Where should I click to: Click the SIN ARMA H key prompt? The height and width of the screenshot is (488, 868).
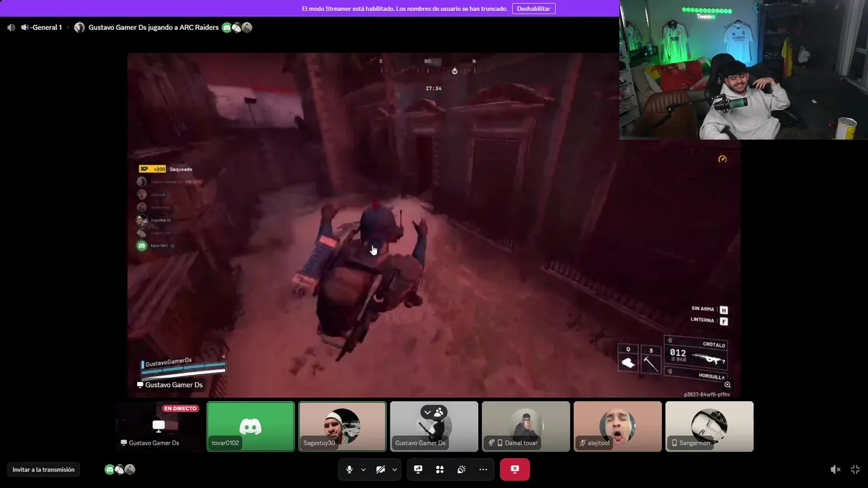tap(709, 309)
